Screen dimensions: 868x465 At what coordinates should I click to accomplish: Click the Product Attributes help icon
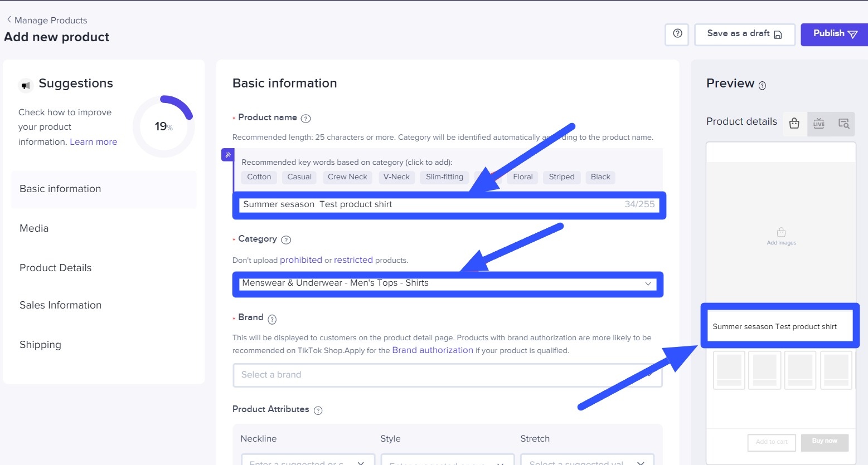318,410
